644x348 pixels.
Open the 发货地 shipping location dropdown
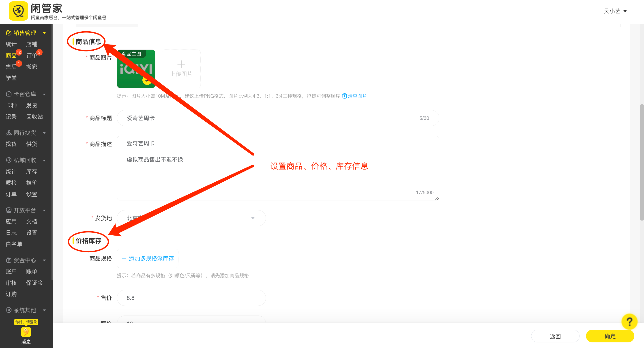click(x=253, y=218)
